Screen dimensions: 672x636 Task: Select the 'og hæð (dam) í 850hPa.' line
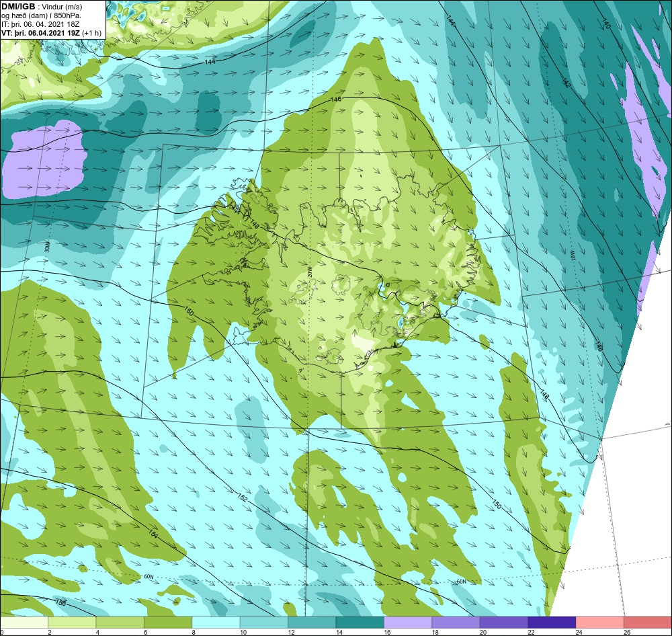[x=41, y=15]
